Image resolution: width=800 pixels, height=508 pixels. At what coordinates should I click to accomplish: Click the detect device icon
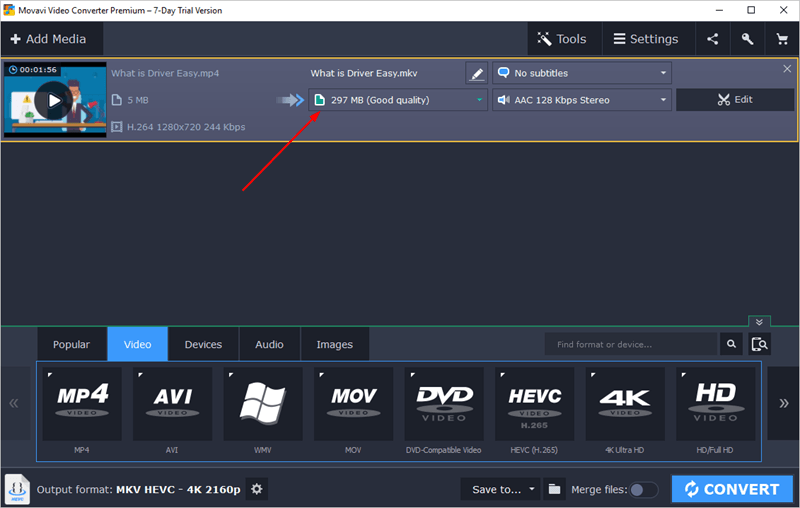pos(759,344)
